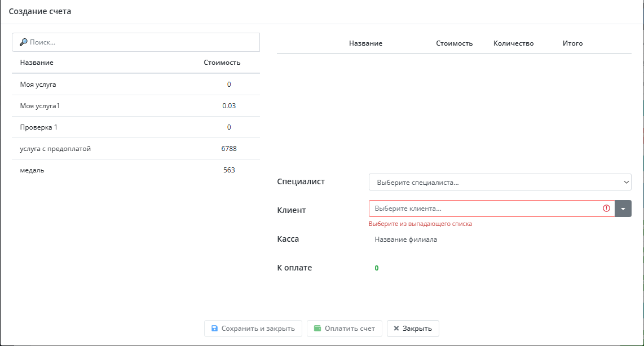Click the red error icon in client field
This screenshot has width=644, height=346.
coord(606,209)
